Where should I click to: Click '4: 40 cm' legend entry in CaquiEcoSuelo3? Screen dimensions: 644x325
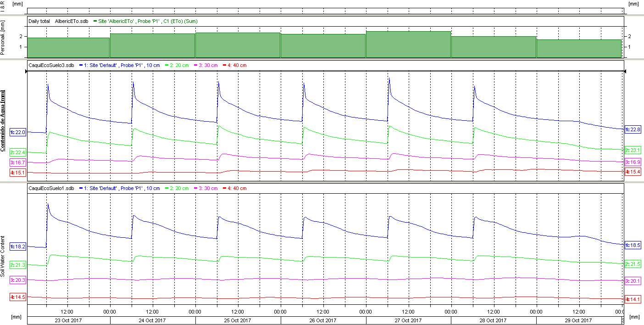click(x=234, y=65)
